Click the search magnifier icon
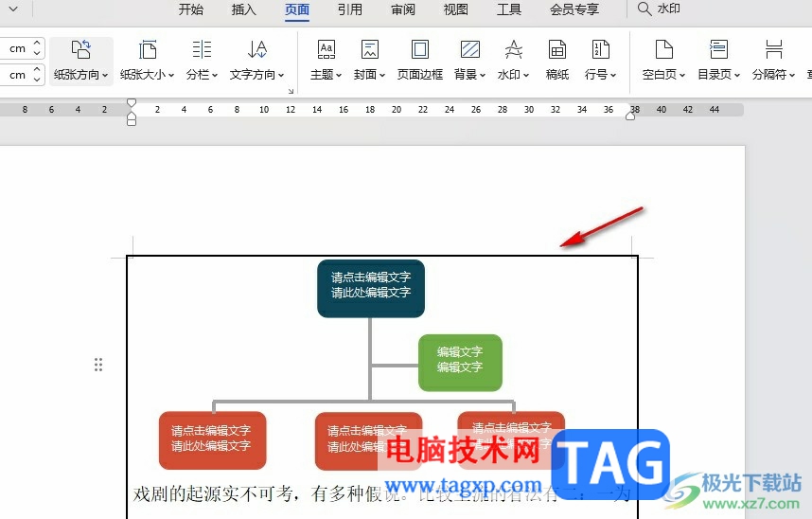This screenshot has height=519, width=812. (644, 9)
